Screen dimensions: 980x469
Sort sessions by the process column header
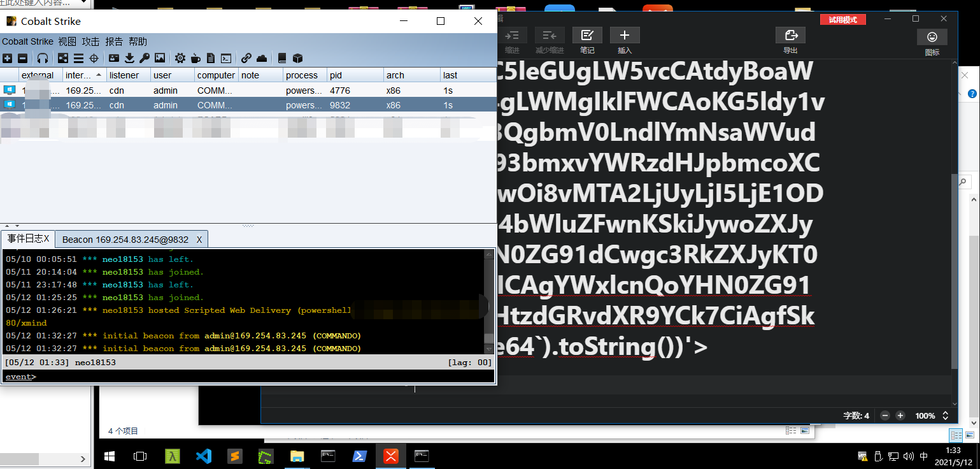(304, 75)
